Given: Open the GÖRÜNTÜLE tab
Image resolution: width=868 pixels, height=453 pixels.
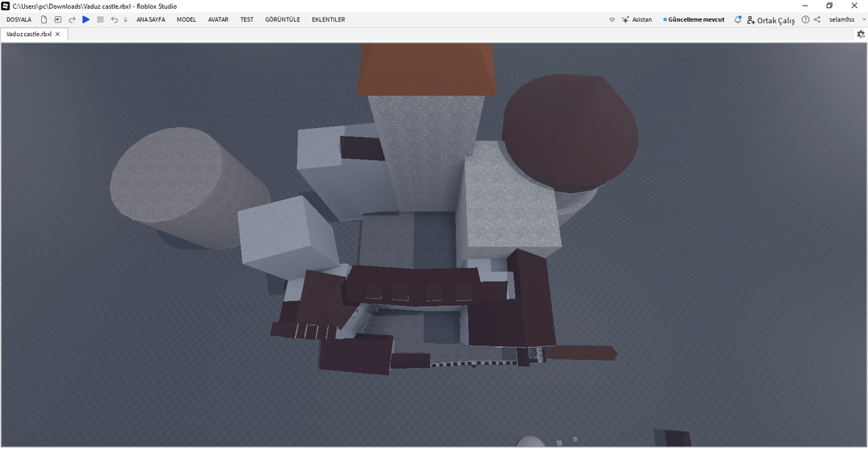Looking at the screenshot, I should click(x=282, y=19).
